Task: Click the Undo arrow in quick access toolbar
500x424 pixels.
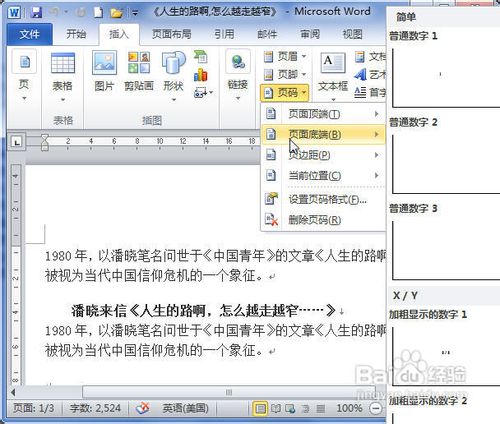Action: pos(55,12)
